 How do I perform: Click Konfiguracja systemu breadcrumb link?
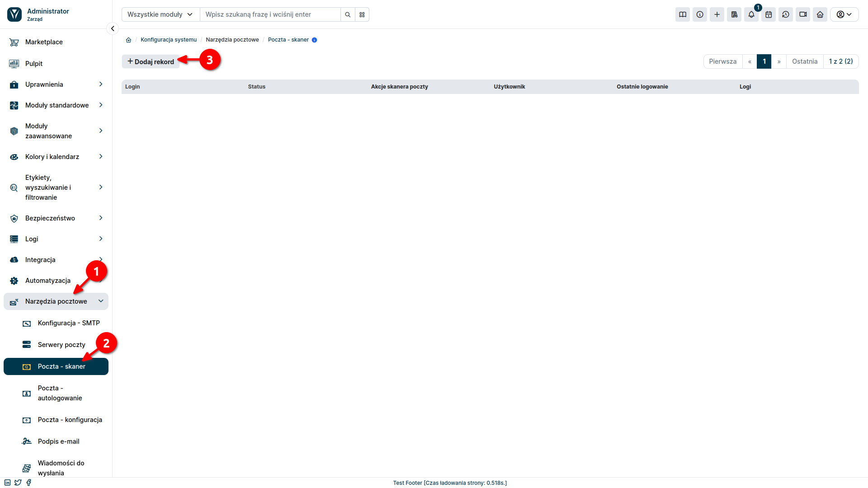click(169, 39)
